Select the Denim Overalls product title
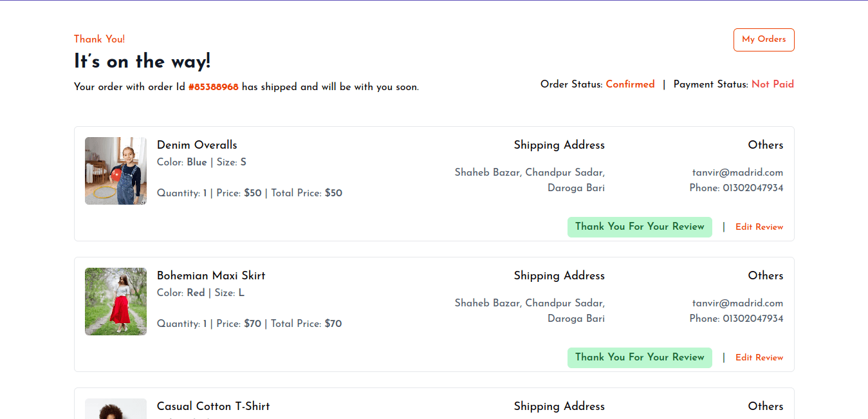This screenshot has width=868, height=419. pyautogui.click(x=197, y=145)
